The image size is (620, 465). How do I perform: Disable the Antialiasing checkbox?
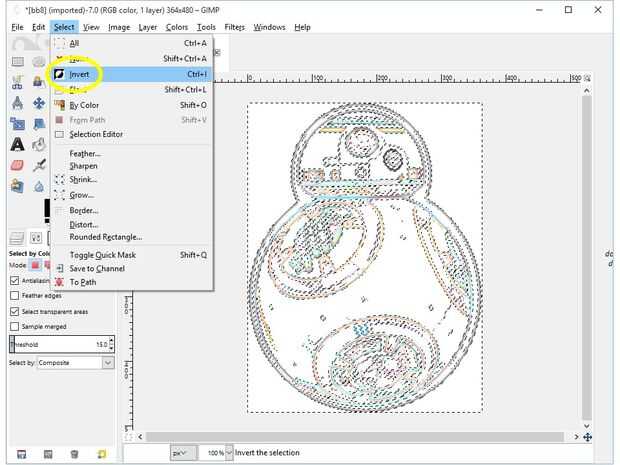15,280
